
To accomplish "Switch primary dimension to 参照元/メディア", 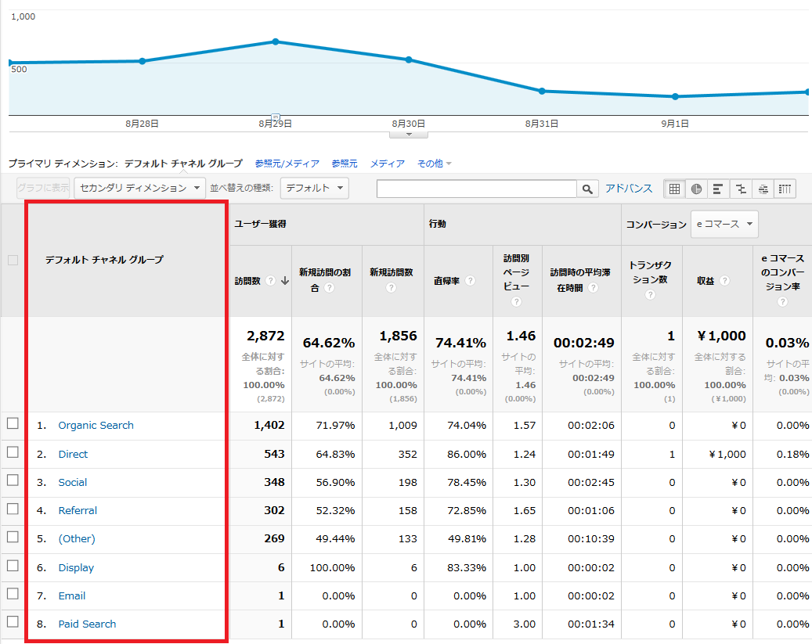I will pos(287,164).
